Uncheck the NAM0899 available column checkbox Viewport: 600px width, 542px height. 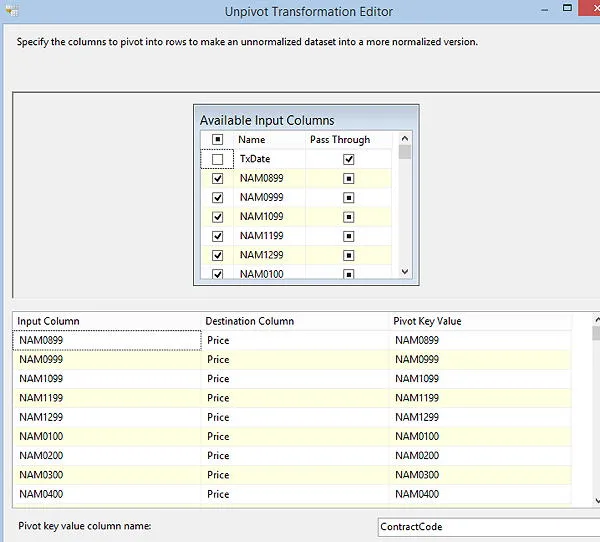click(217, 178)
